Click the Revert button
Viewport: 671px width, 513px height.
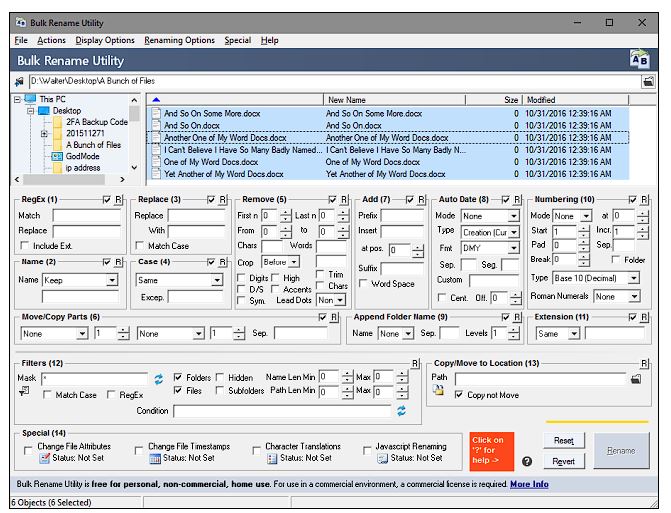click(564, 461)
